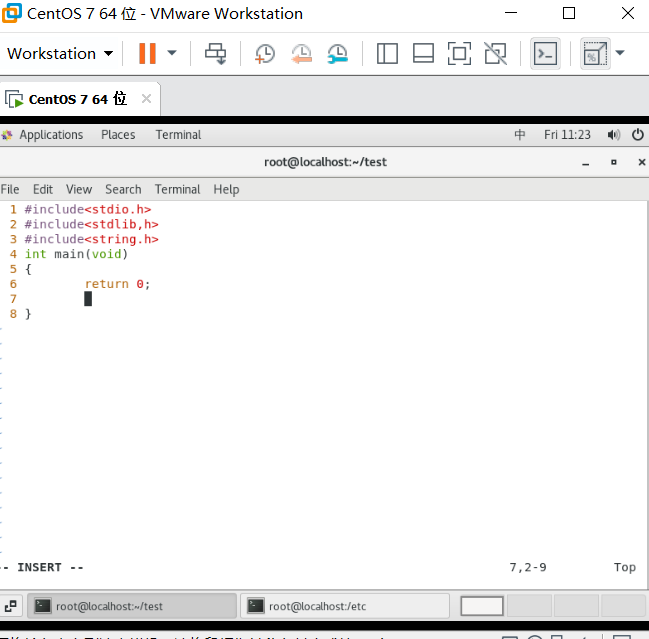Click the #include<stdlib,h> line
This screenshot has height=639, width=649.
[91, 224]
